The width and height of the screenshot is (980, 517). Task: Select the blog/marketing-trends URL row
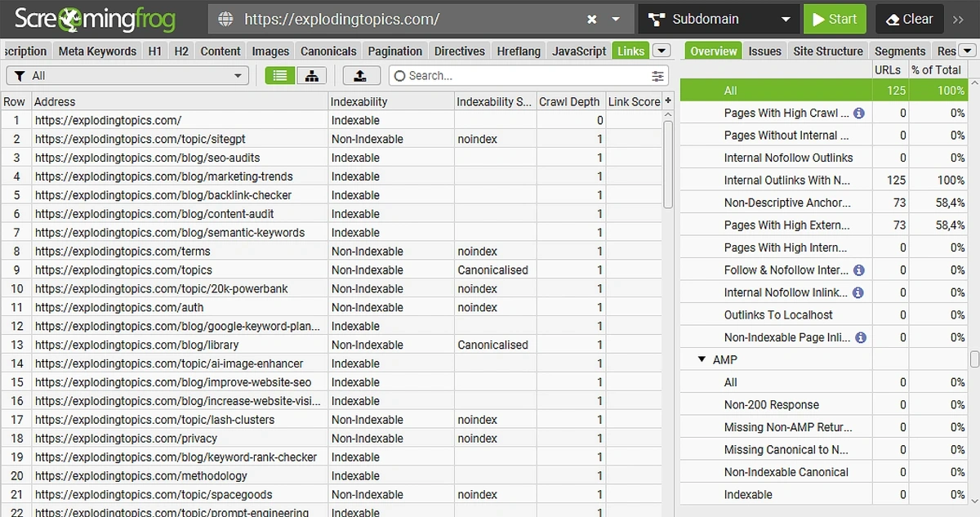(331, 176)
